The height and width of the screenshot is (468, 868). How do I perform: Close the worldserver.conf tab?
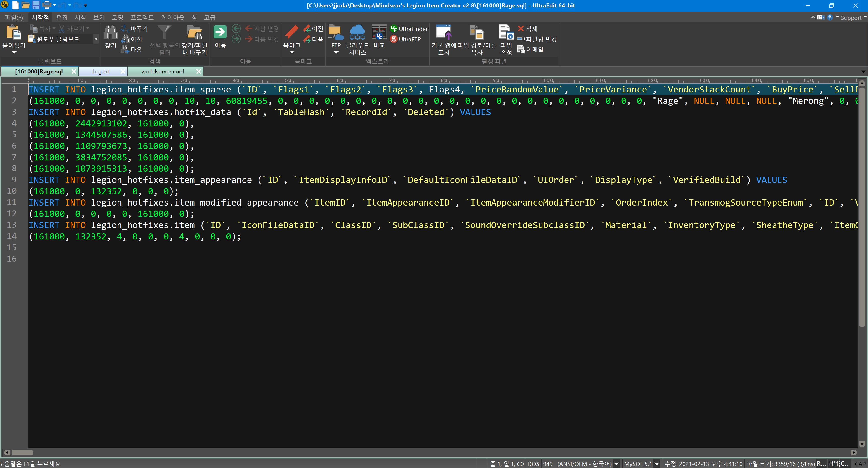coord(198,71)
